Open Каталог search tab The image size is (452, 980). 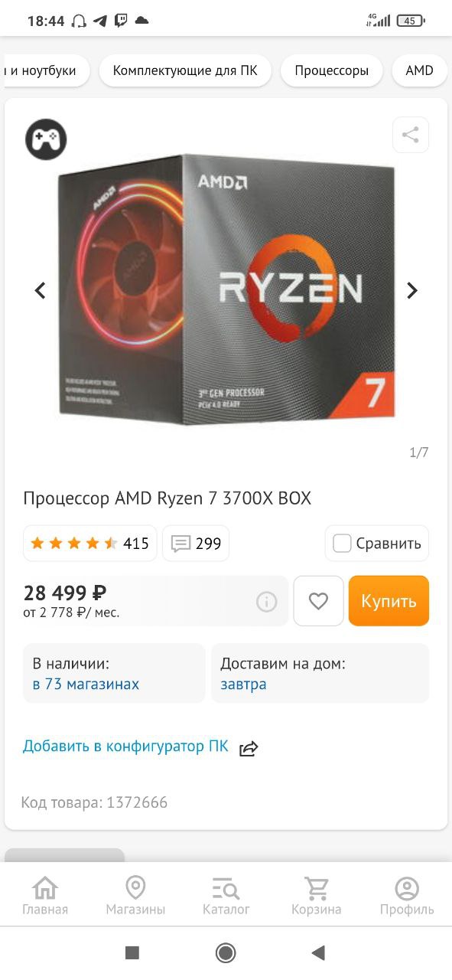click(226, 897)
